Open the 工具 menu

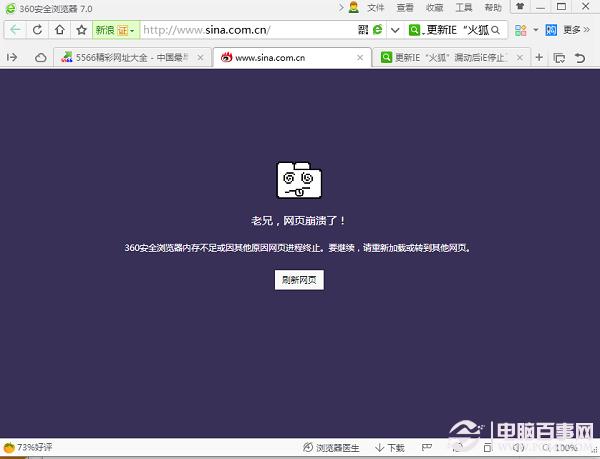[x=464, y=8]
